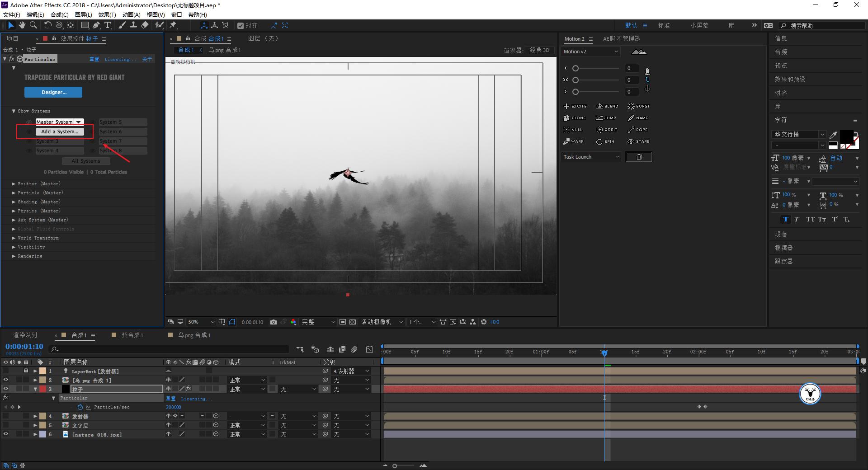Expand the Emitter (Master) property group
Viewport: 868px width, 470px height.
[14, 184]
